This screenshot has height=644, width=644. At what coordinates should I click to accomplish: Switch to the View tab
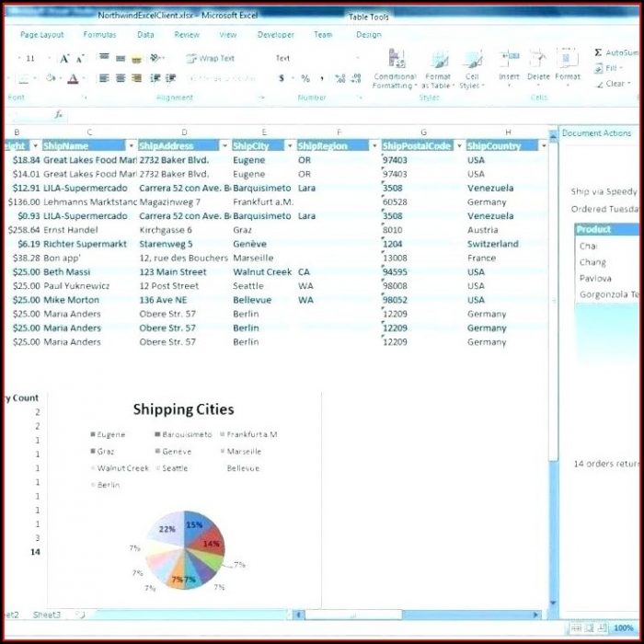click(227, 35)
